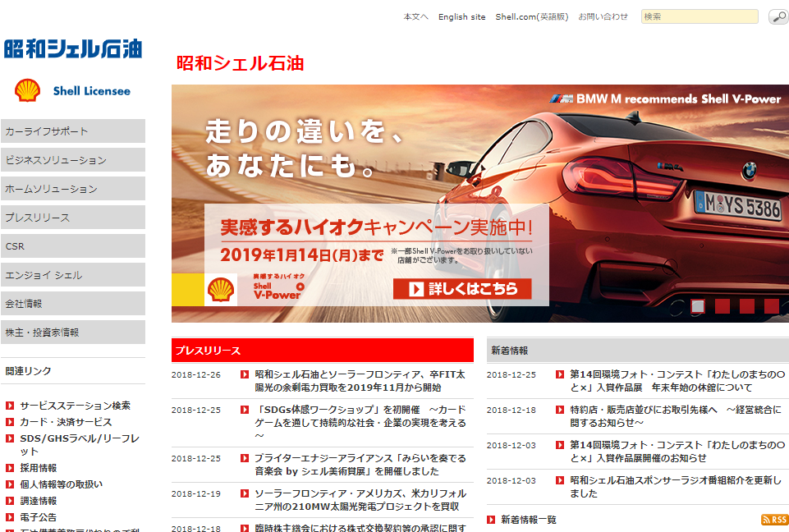Go to プレスリリース in the sidebar menu
Image resolution: width=789 pixels, height=532 pixels.
click(x=73, y=218)
